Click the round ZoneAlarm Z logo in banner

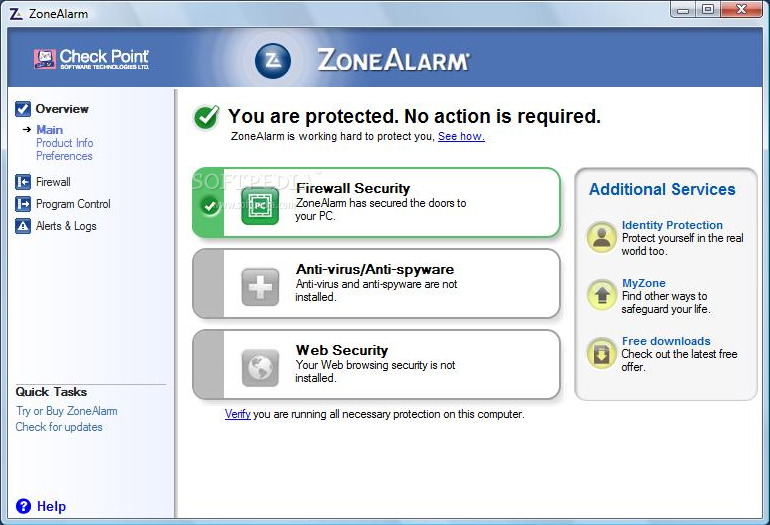click(273, 61)
